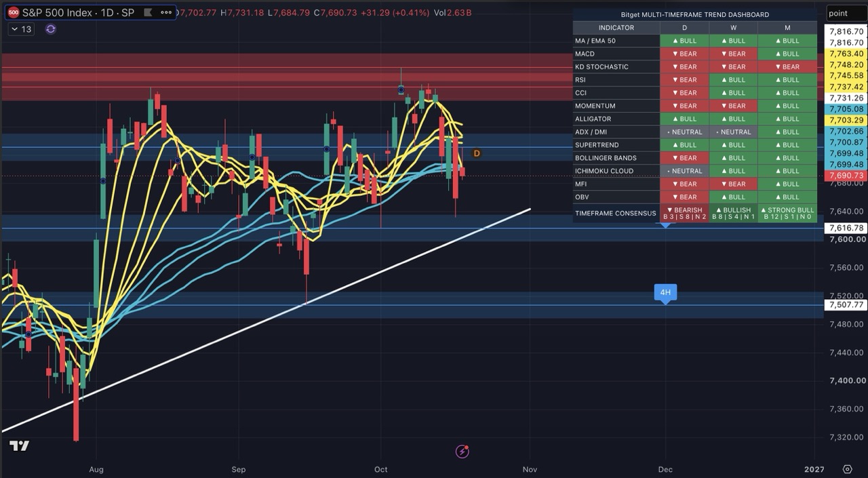The height and width of the screenshot is (478, 868).
Task: Click the Oct label on time axis
Action: pyautogui.click(x=381, y=469)
